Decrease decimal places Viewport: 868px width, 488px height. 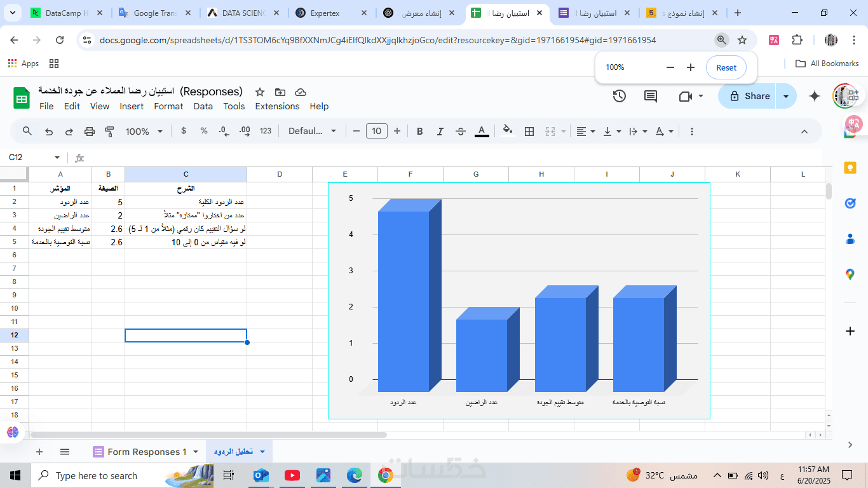pyautogui.click(x=224, y=131)
